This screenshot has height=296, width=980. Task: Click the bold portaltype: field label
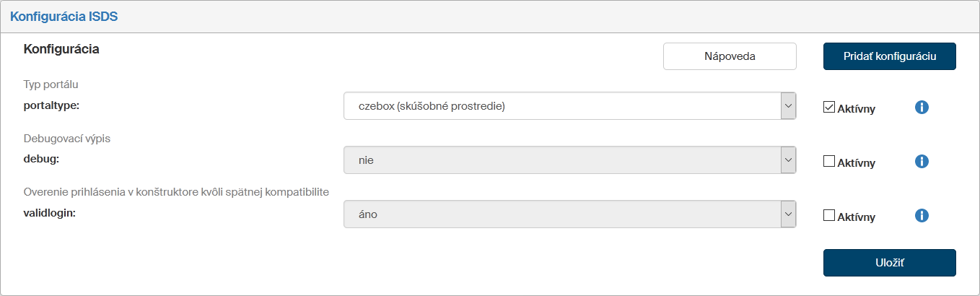51,105
